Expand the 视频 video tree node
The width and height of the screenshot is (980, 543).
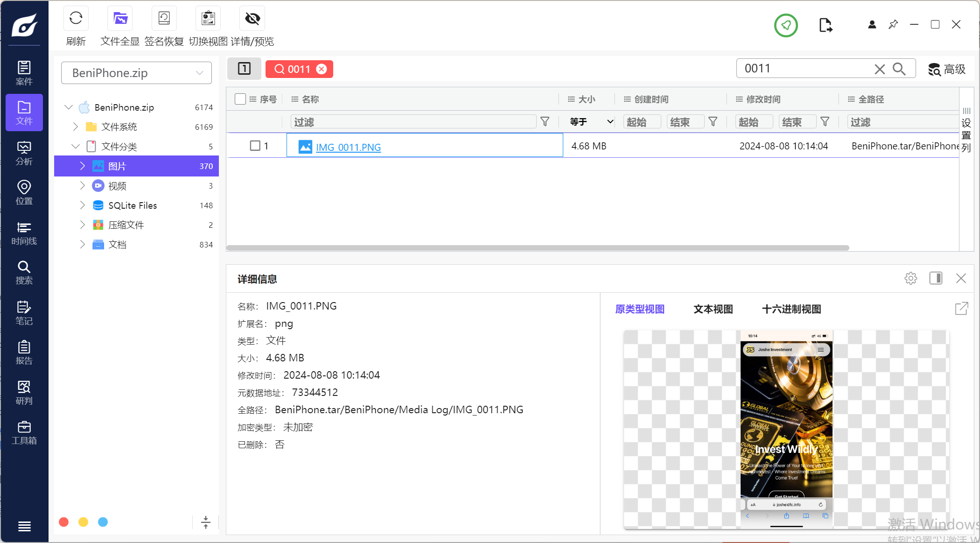tap(82, 186)
